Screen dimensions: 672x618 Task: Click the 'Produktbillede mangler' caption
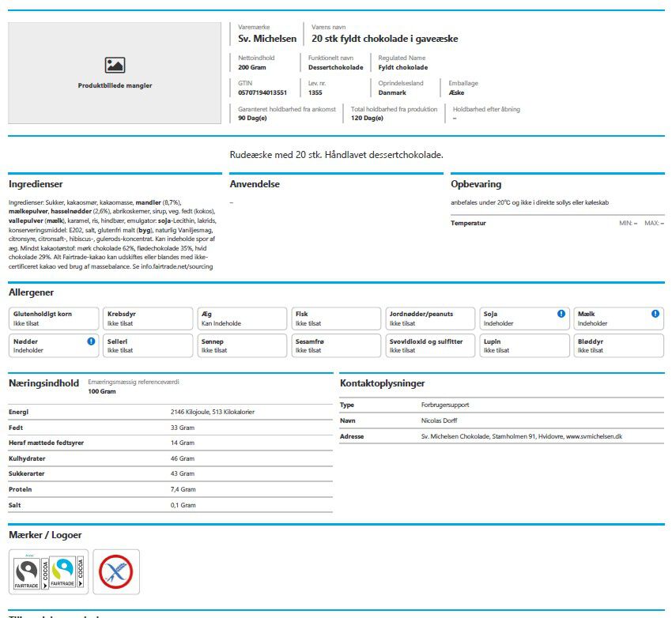coord(115,85)
